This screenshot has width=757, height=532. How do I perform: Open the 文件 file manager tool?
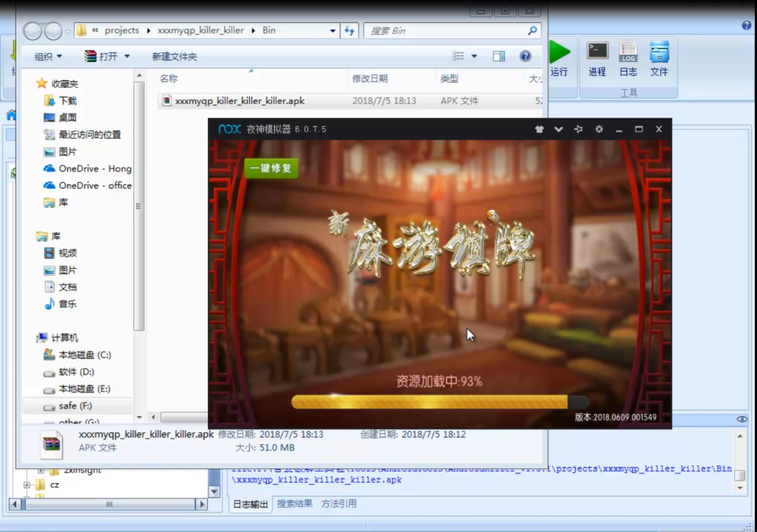659,59
